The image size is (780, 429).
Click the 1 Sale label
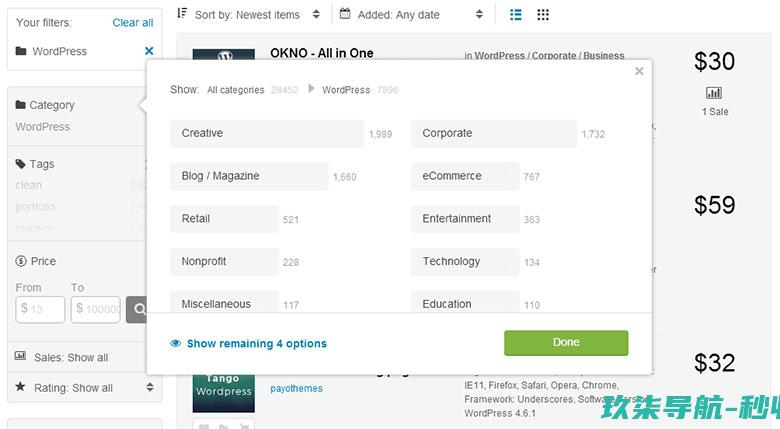click(715, 112)
